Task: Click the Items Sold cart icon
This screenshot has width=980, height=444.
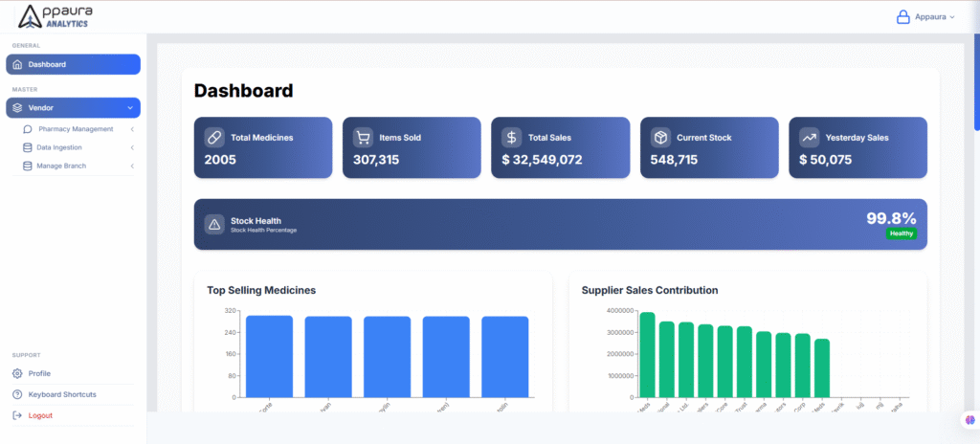Action: click(x=363, y=137)
